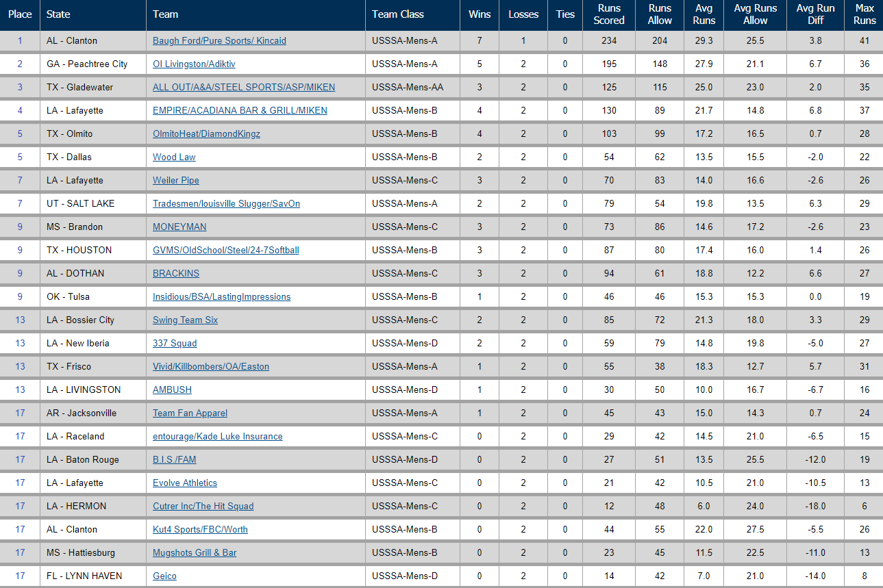Image resolution: width=883 pixels, height=588 pixels.
Task: Click the Avg Run Diff column header
Action: pyautogui.click(x=816, y=14)
